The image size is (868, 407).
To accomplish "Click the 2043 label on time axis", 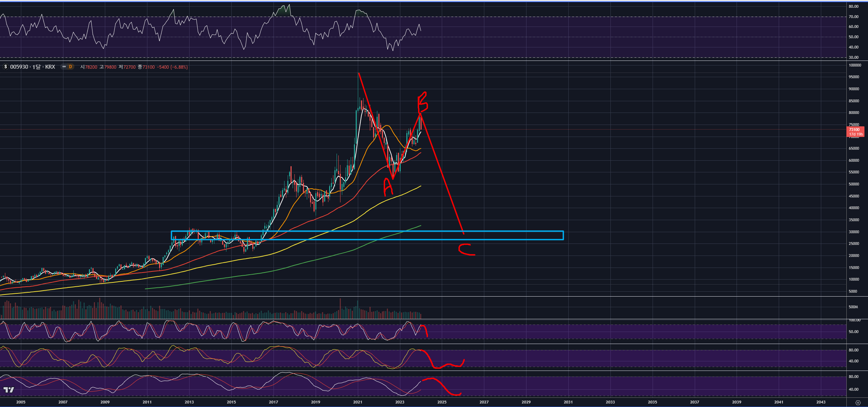I will [x=821, y=402].
